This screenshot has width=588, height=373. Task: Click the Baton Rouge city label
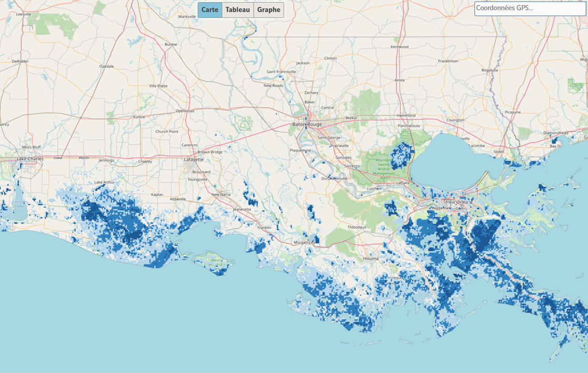coord(307,124)
